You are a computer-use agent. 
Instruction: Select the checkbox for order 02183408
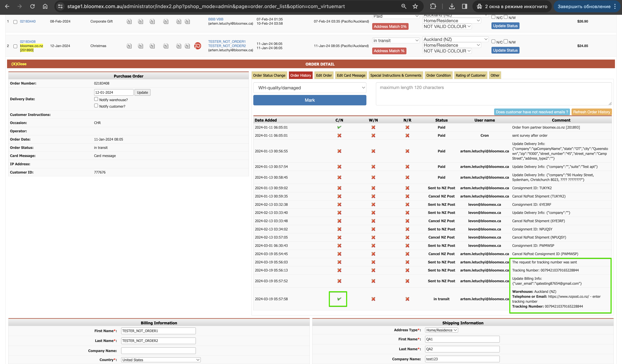pyautogui.click(x=15, y=46)
